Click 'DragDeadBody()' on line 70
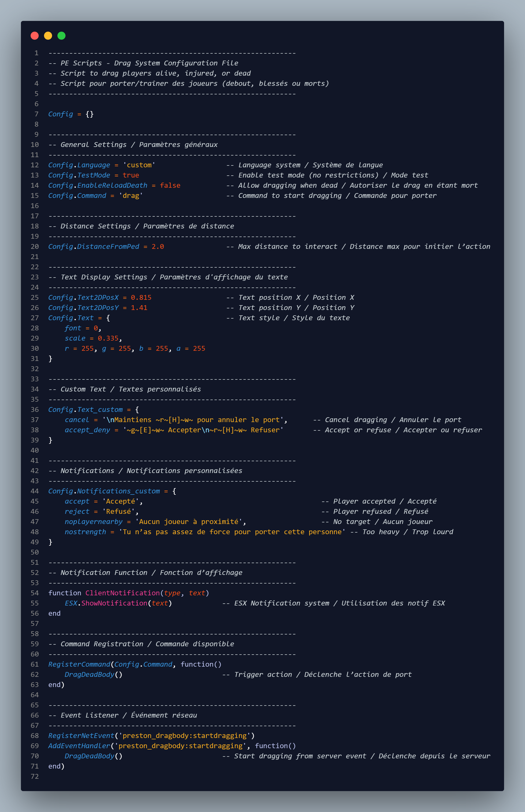The width and height of the screenshot is (525, 812). point(93,756)
